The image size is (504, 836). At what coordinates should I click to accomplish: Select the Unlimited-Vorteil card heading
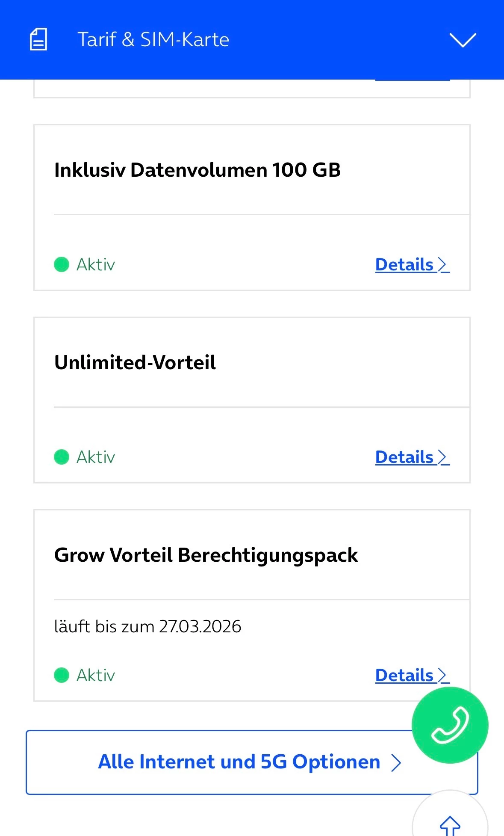[135, 362]
